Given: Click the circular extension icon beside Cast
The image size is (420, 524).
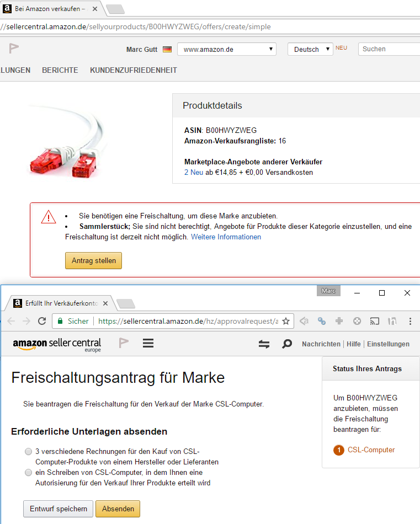Looking at the screenshot, I should tap(357, 321).
